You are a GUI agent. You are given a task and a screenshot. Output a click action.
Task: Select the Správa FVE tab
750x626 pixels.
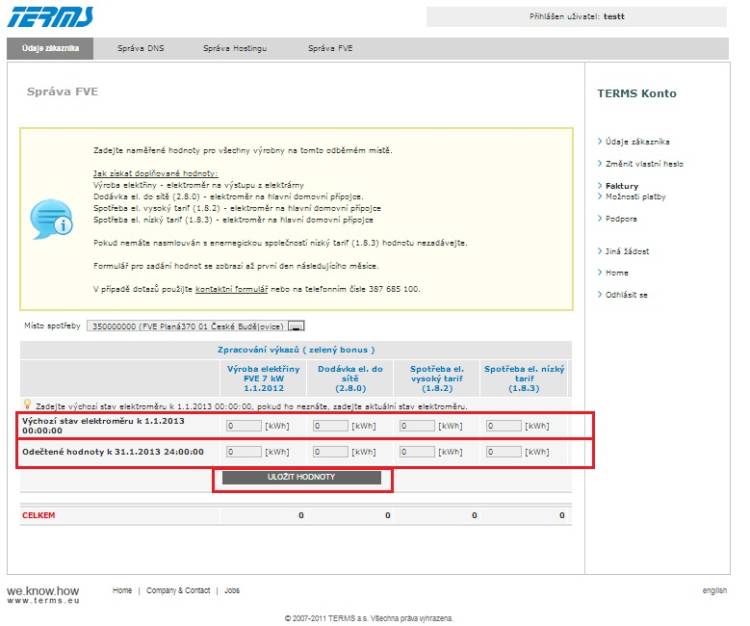tap(330, 48)
